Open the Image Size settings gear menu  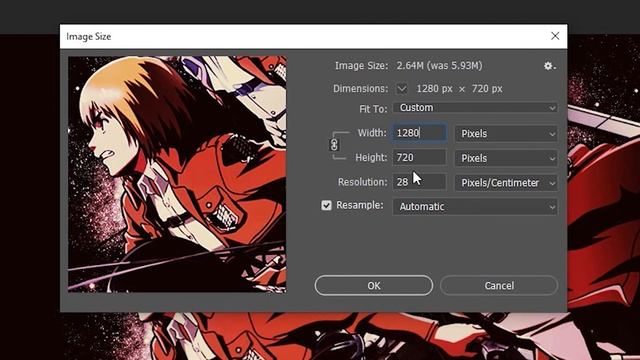pos(549,66)
